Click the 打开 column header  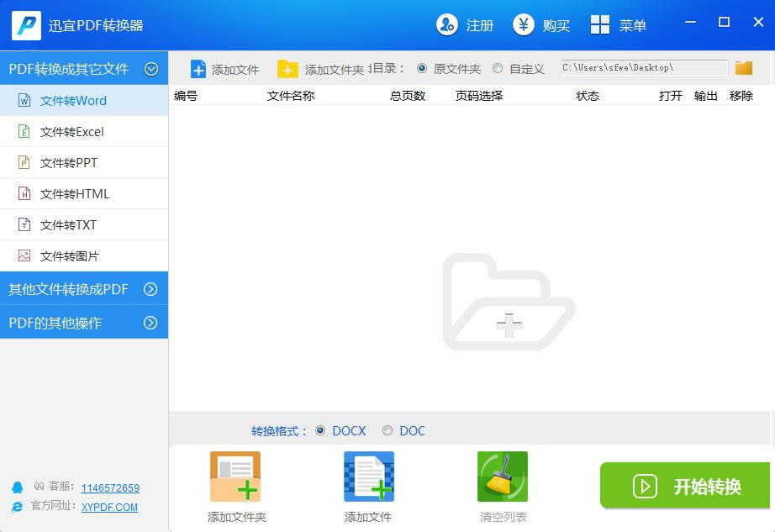pos(671,96)
